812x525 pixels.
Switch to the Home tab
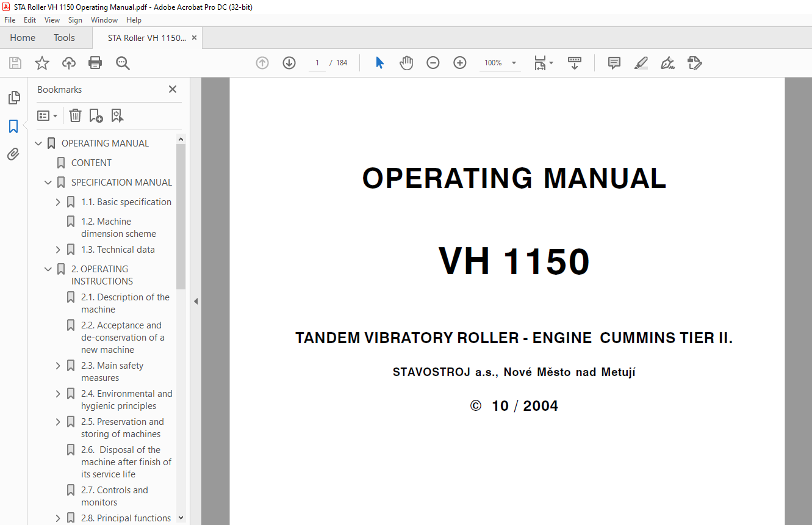tap(23, 38)
